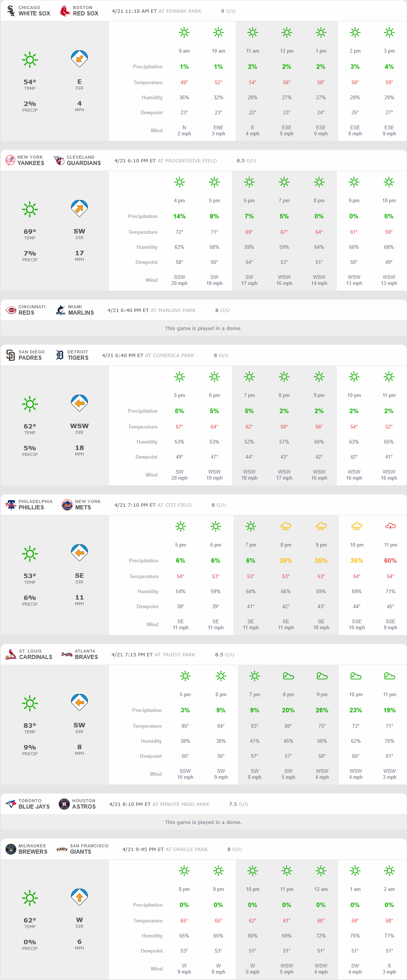Click '4/21 9:45 PM ET' game time
Screen dimensions: 407x980
pos(143,849)
